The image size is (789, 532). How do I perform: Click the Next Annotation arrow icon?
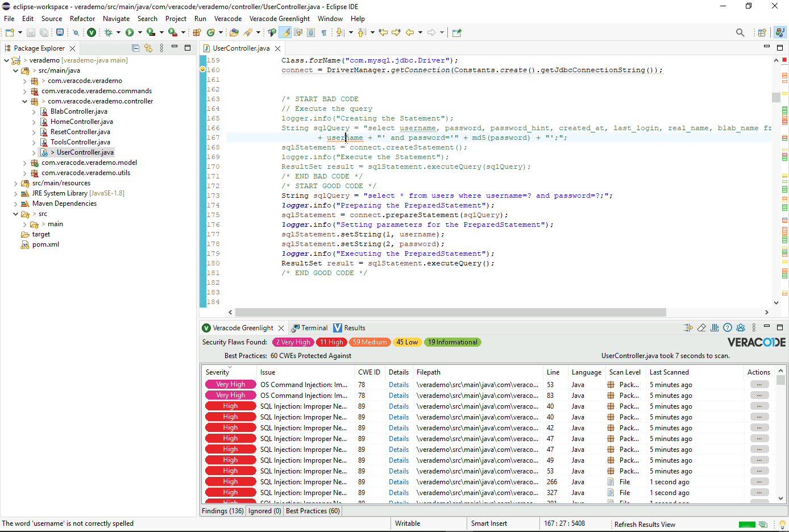[340, 32]
